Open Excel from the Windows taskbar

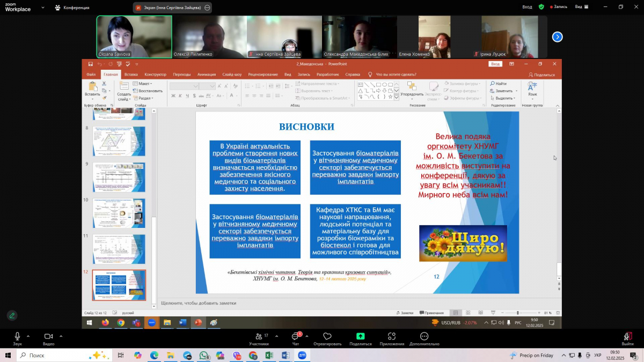269,356
